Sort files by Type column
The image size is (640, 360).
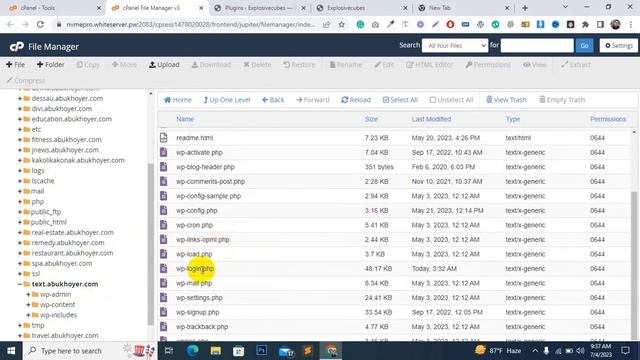click(x=513, y=119)
